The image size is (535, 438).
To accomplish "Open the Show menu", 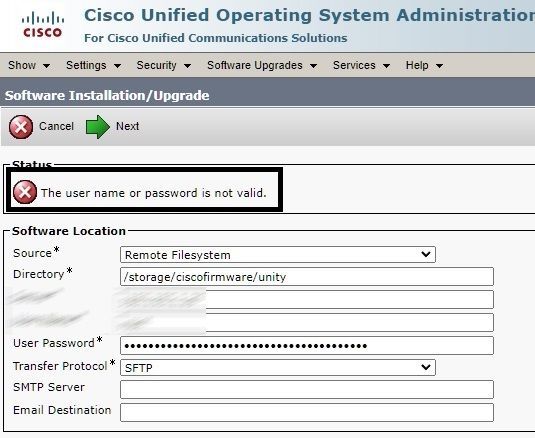I will [x=29, y=65].
